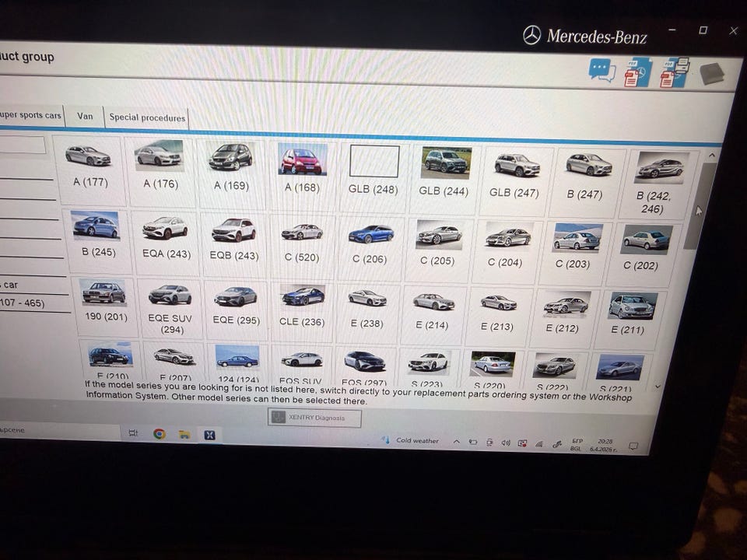
Task: Select model series A (176)
Action: pyautogui.click(x=160, y=172)
